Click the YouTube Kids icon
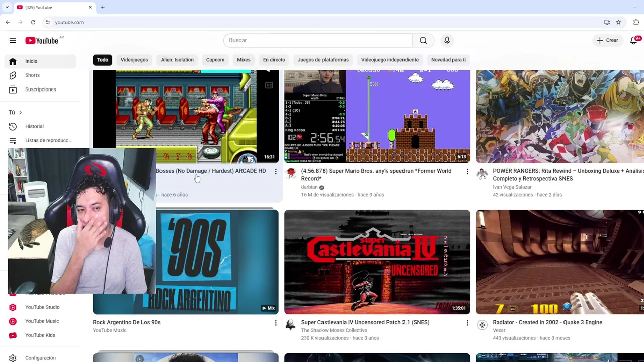This screenshot has width=644, height=362. pyautogui.click(x=13, y=335)
